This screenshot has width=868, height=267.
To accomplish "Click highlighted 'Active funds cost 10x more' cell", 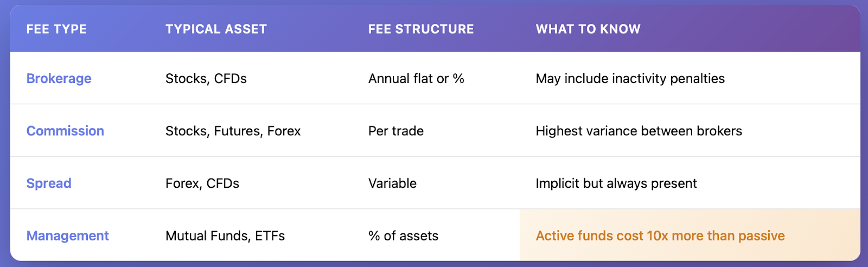I will 690,235.
